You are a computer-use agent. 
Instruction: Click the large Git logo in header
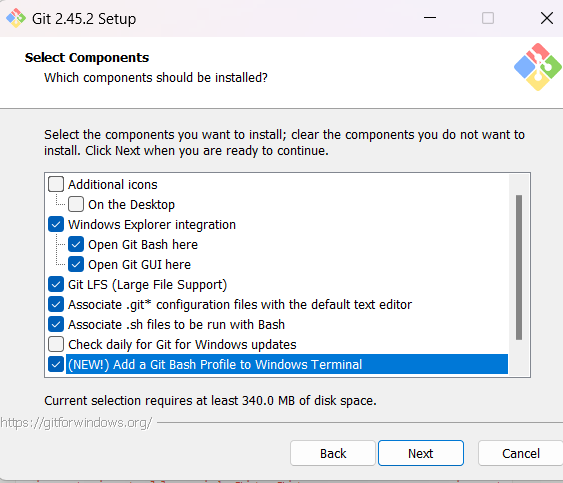[537, 67]
